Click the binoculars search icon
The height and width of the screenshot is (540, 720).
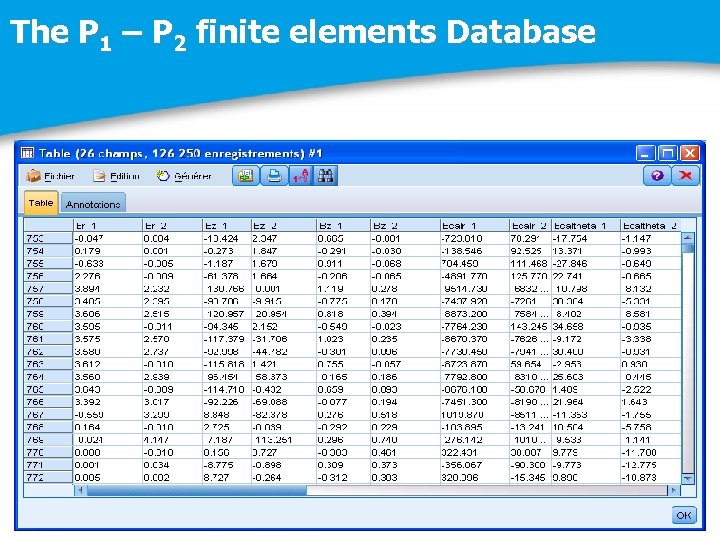pos(325,176)
